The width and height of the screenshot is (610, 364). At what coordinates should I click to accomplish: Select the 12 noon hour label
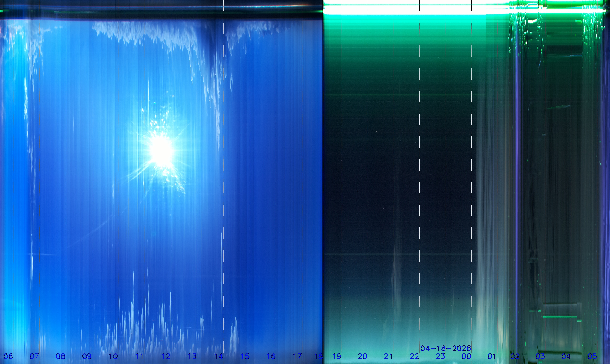tap(166, 356)
